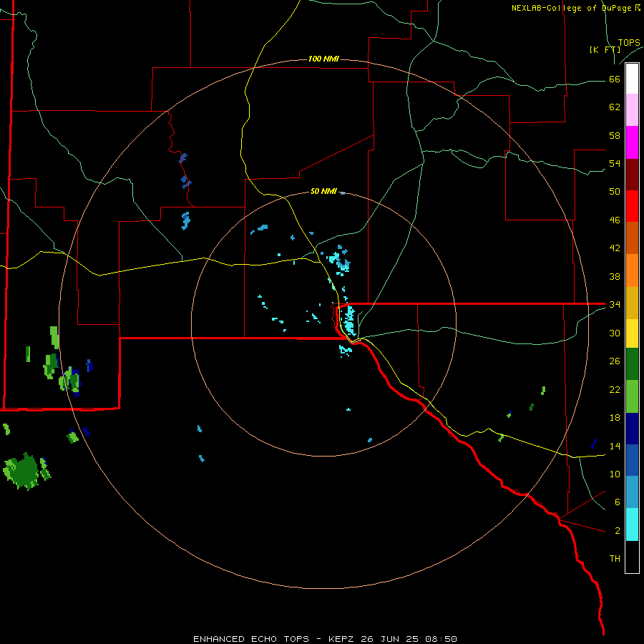The image size is (644, 644).
Task: Click the light green legend swatch
Action: pos(632,396)
